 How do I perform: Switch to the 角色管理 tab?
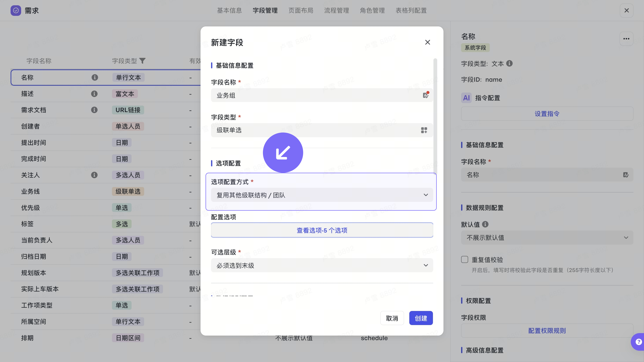(372, 10)
